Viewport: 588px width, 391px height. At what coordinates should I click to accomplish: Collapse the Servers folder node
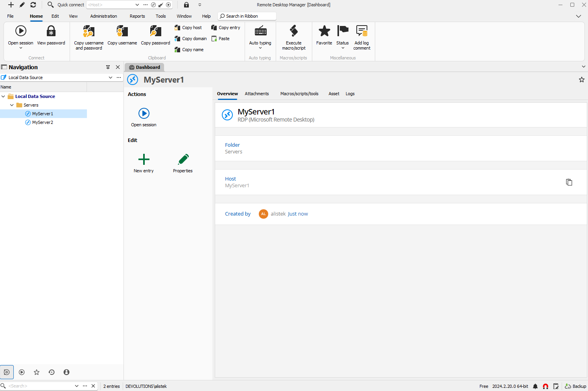point(12,105)
